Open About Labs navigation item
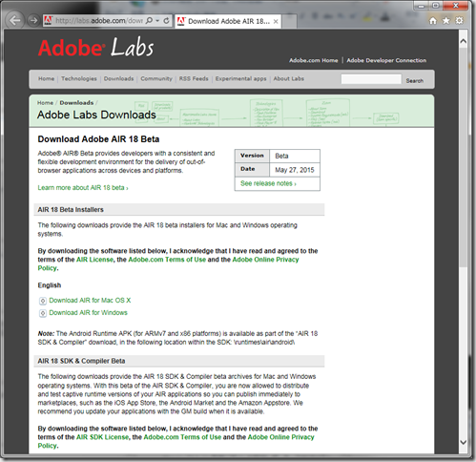This screenshot has height=462, width=476. tap(289, 78)
